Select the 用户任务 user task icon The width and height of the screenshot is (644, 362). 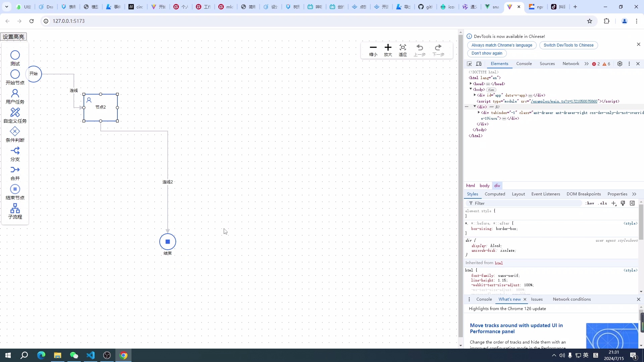(15, 93)
